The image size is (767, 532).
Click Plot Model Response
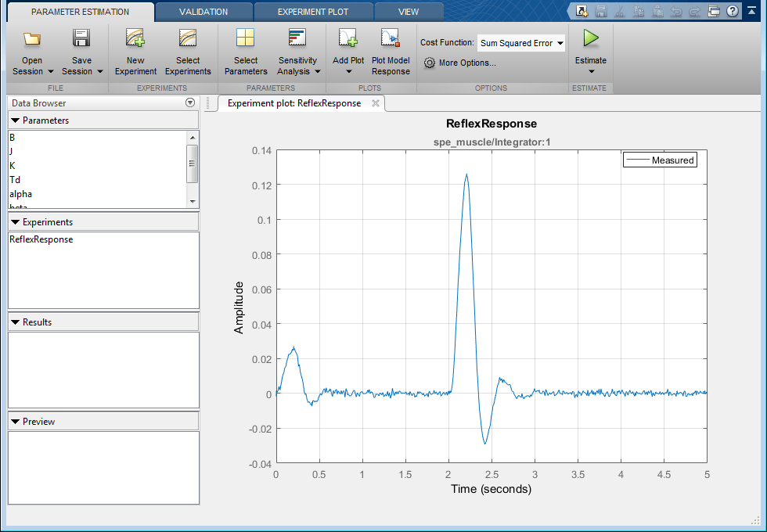tap(391, 53)
